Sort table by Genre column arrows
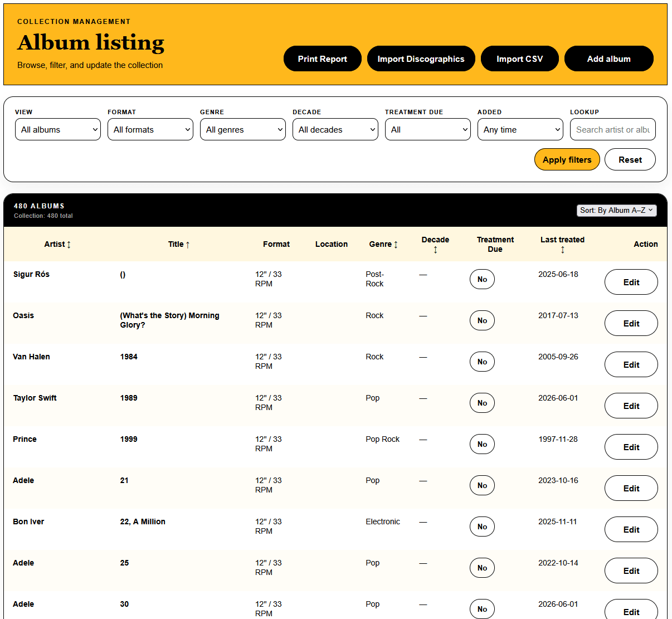This screenshot has height=619, width=672. point(396,245)
